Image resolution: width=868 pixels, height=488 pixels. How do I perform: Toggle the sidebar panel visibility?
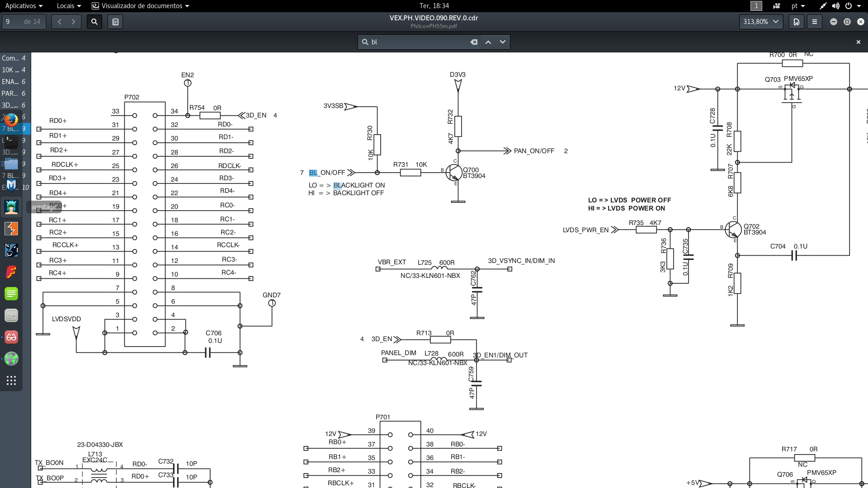[x=116, y=22]
